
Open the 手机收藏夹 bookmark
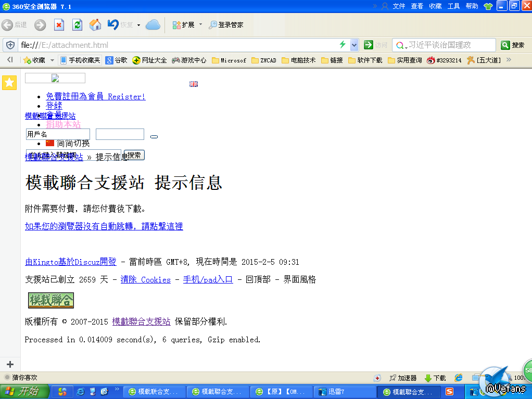pos(80,60)
